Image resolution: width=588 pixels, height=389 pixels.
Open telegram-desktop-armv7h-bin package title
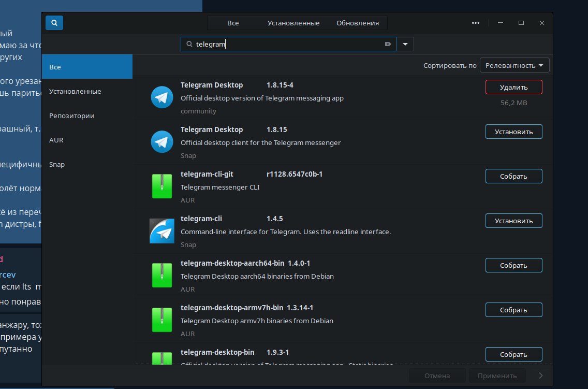[232, 308]
